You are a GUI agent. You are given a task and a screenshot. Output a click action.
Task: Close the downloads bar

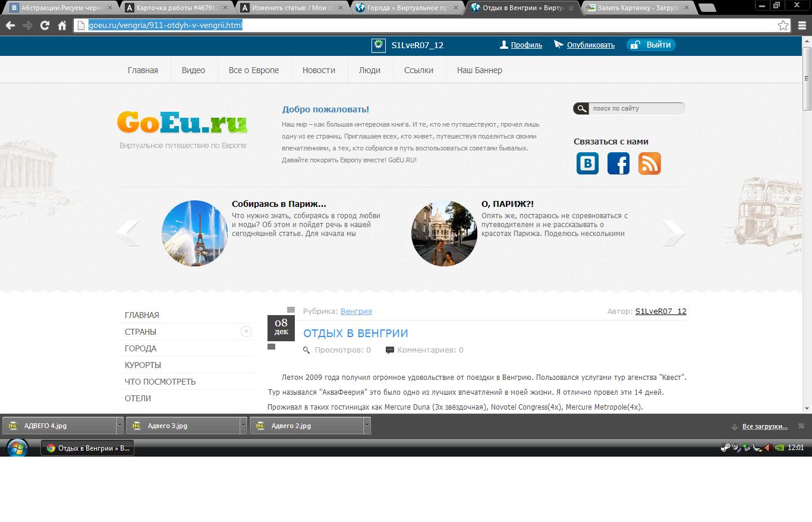click(x=801, y=426)
